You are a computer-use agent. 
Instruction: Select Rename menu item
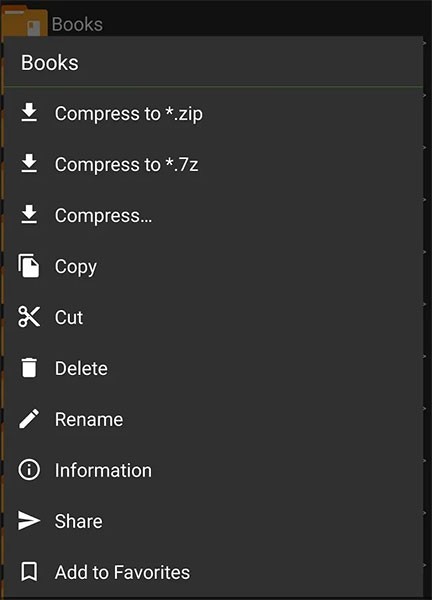click(x=214, y=419)
